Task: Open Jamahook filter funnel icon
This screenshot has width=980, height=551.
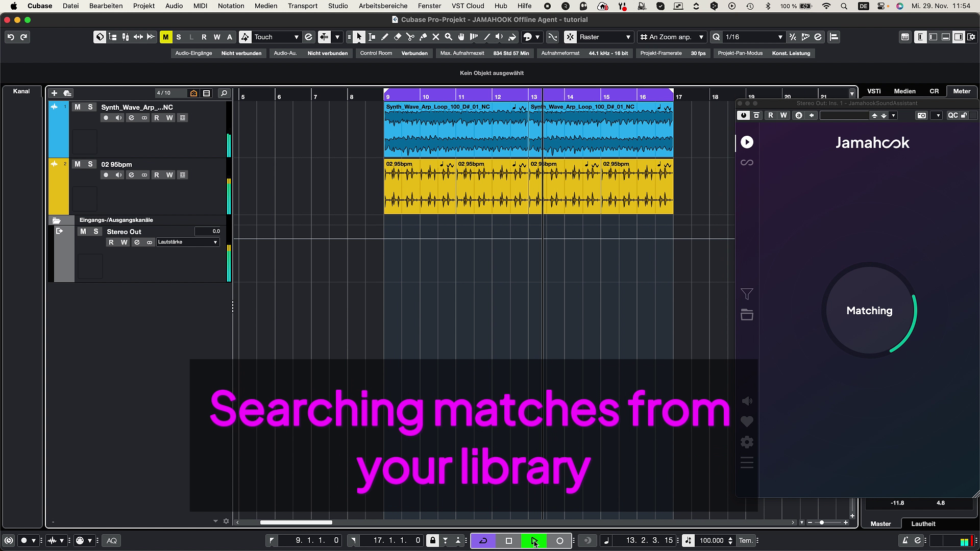Action: (x=747, y=294)
